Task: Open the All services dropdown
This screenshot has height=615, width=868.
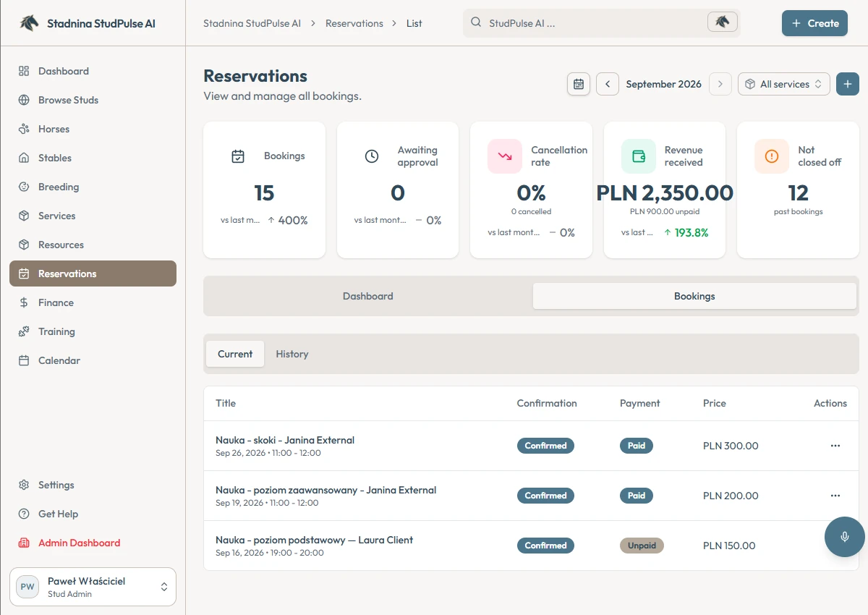Action: tap(784, 84)
